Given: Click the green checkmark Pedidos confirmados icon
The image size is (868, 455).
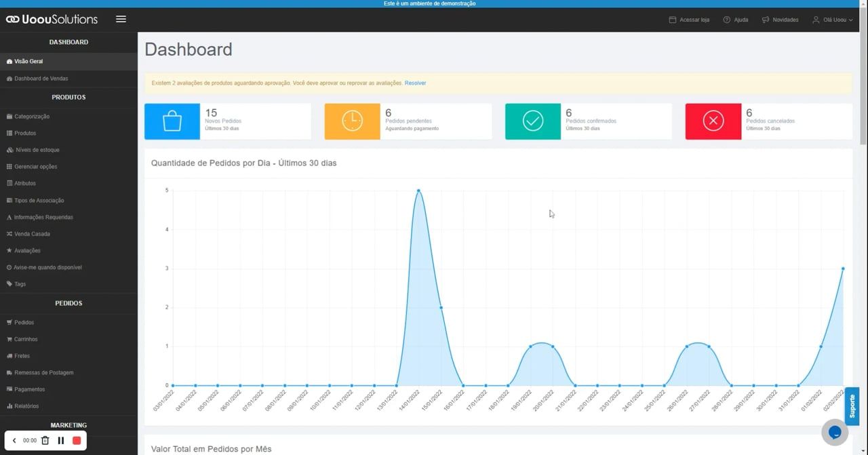Looking at the screenshot, I should pyautogui.click(x=533, y=121).
